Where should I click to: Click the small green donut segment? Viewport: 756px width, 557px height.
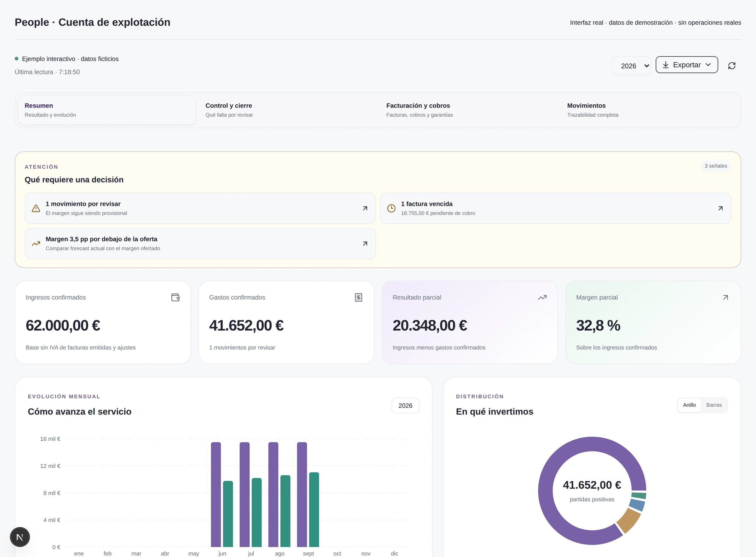pyautogui.click(x=639, y=495)
